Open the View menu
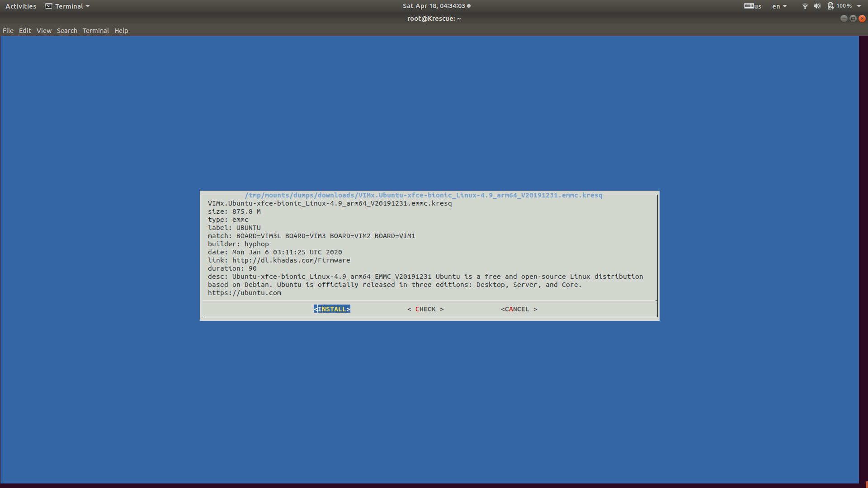Viewport: 868px width, 488px height. coord(44,31)
